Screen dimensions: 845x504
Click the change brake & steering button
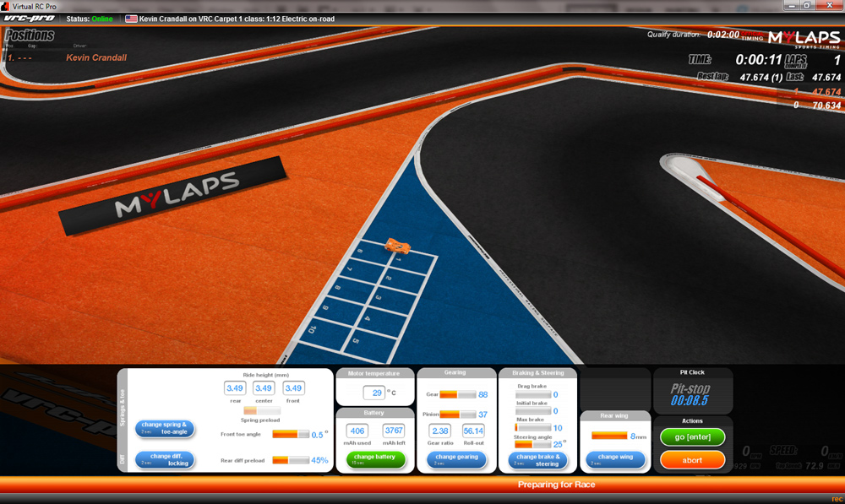click(x=537, y=460)
